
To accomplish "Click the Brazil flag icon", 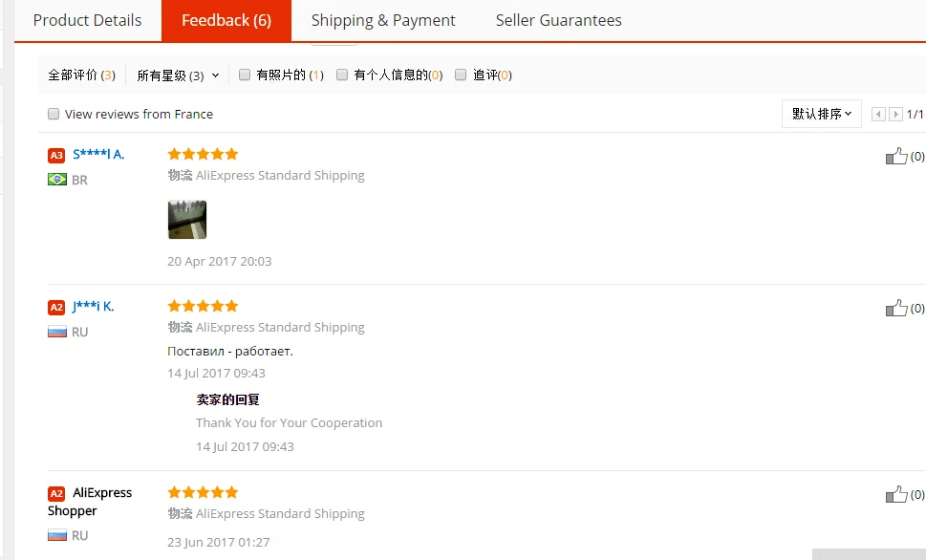I will [57, 180].
